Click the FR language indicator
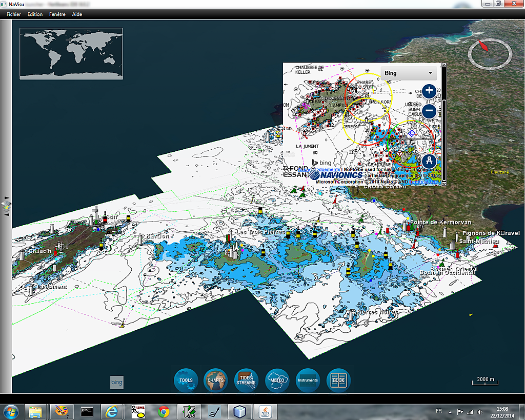This screenshot has height=420, width=525. pyautogui.click(x=439, y=411)
